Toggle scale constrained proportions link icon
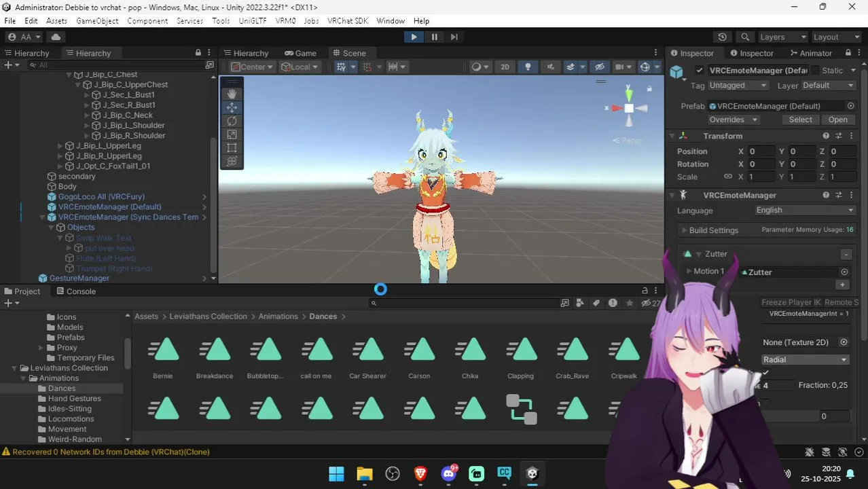This screenshot has width=868, height=489. (728, 177)
